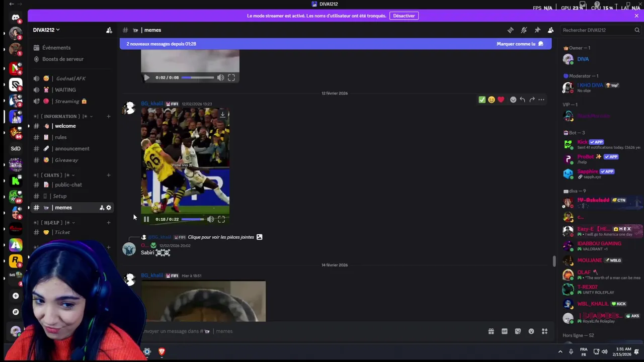This screenshot has width=644, height=362.
Task: Open the discover servers compass icon
Action: tap(16, 312)
